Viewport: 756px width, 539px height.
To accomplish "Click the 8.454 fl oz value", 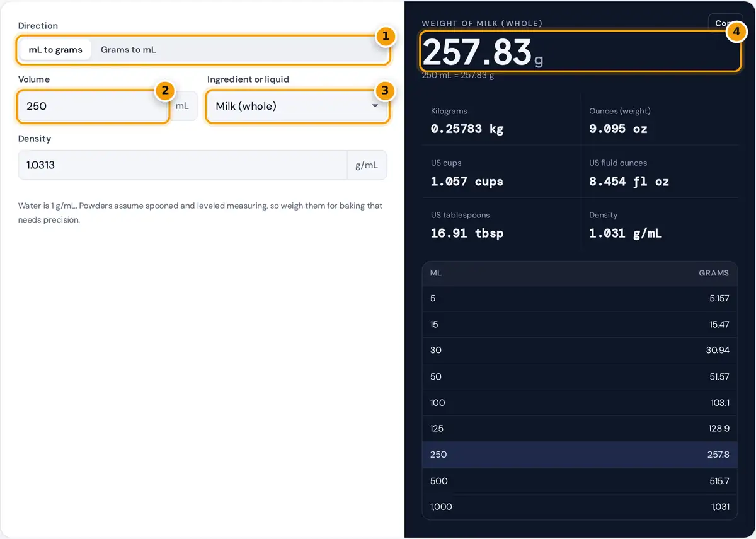I will tap(629, 182).
